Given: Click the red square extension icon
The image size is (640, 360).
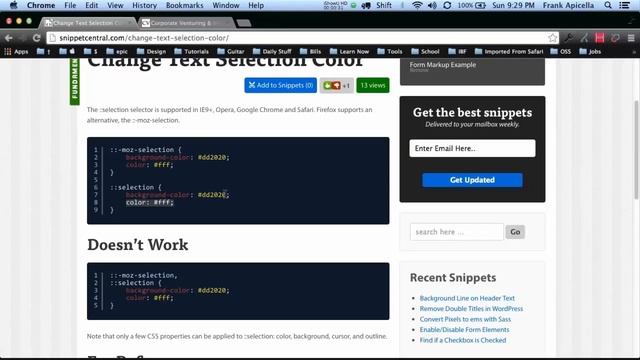Looking at the screenshot, I should point(600,38).
